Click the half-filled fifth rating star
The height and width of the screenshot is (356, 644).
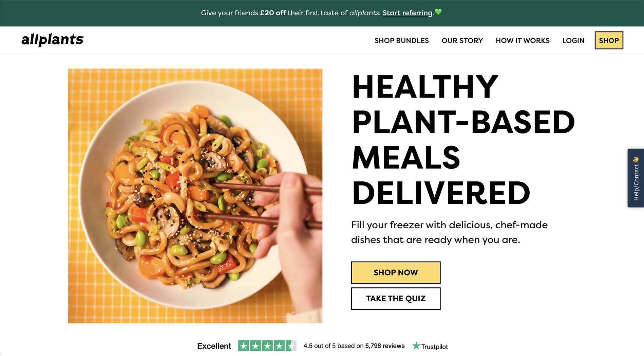pyautogui.click(x=291, y=346)
